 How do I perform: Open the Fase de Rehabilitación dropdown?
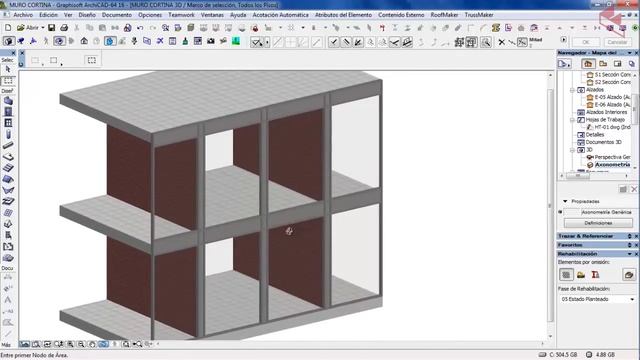pyautogui.click(x=632, y=299)
